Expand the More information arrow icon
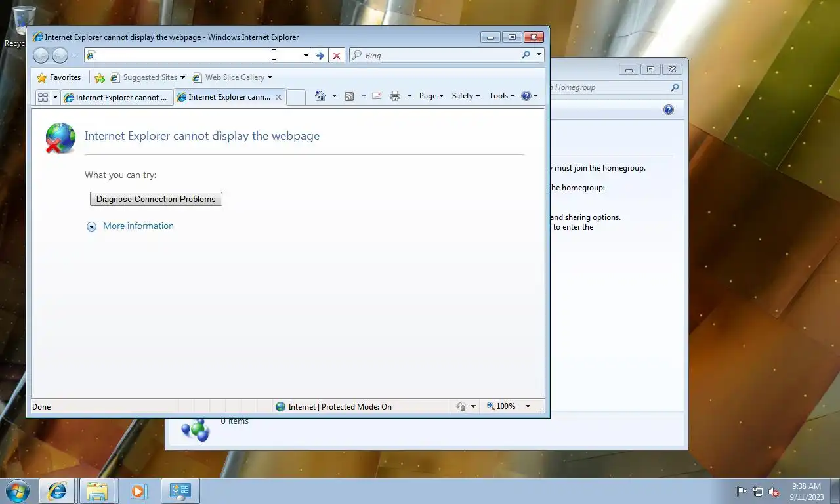This screenshot has width=840, height=504. (91, 226)
